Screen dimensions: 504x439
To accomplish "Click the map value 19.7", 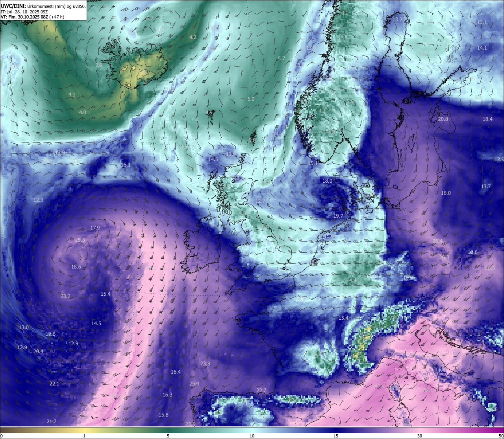I will click(338, 216).
